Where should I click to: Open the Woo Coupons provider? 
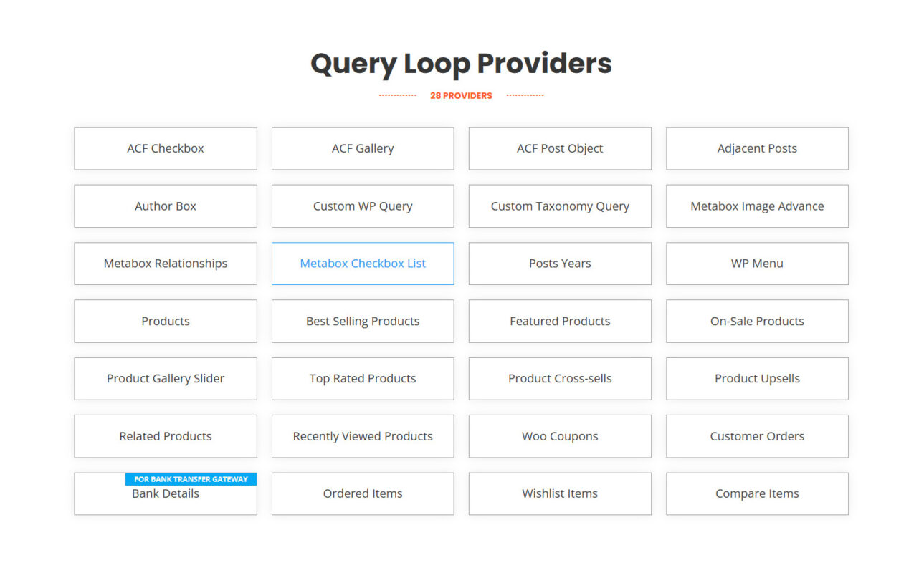(x=560, y=436)
